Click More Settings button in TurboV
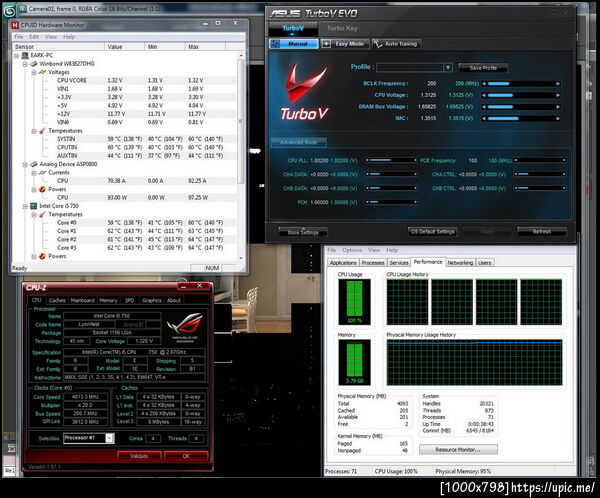Screen dimensions: 600x498 coord(303,232)
